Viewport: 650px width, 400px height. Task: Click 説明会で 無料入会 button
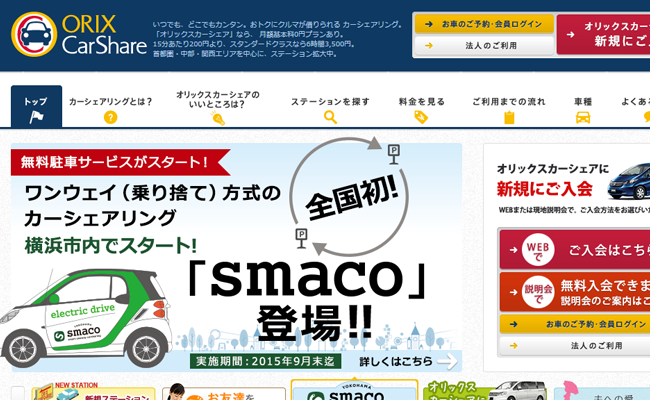(x=575, y=292)
